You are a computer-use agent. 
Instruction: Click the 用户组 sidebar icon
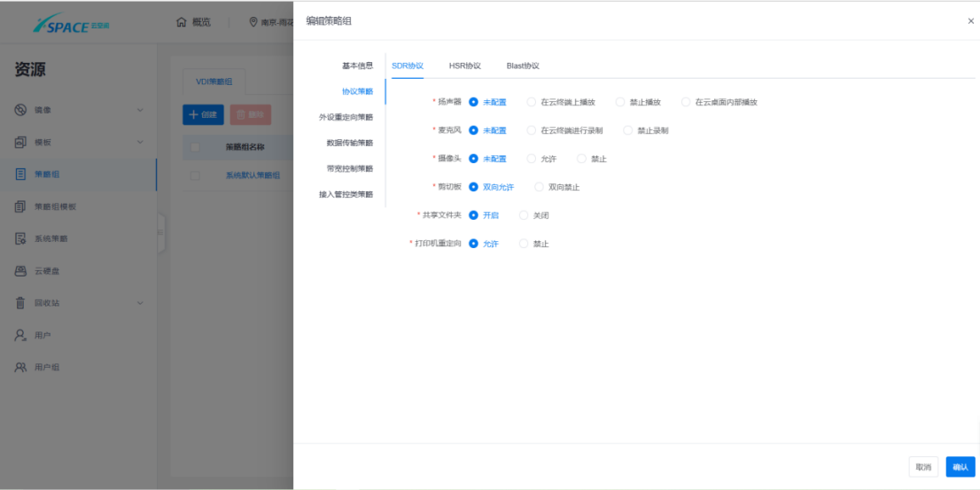20,367
